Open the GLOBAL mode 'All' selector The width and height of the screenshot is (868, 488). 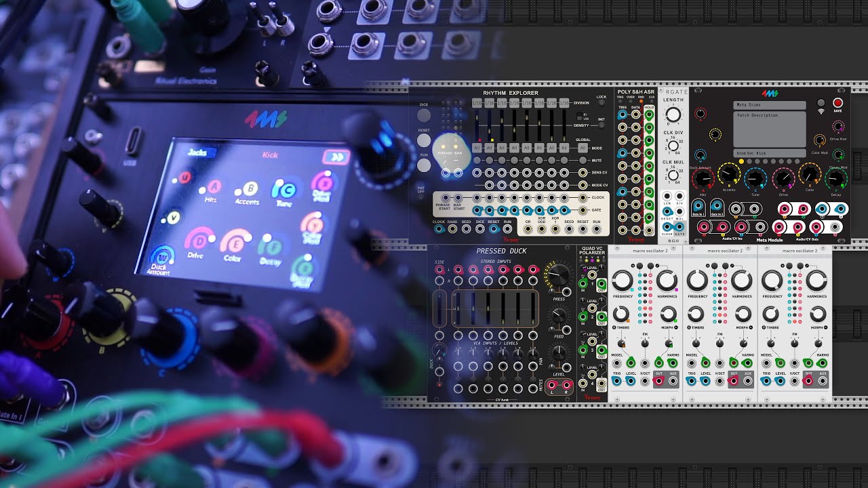(x=583, y=148)
